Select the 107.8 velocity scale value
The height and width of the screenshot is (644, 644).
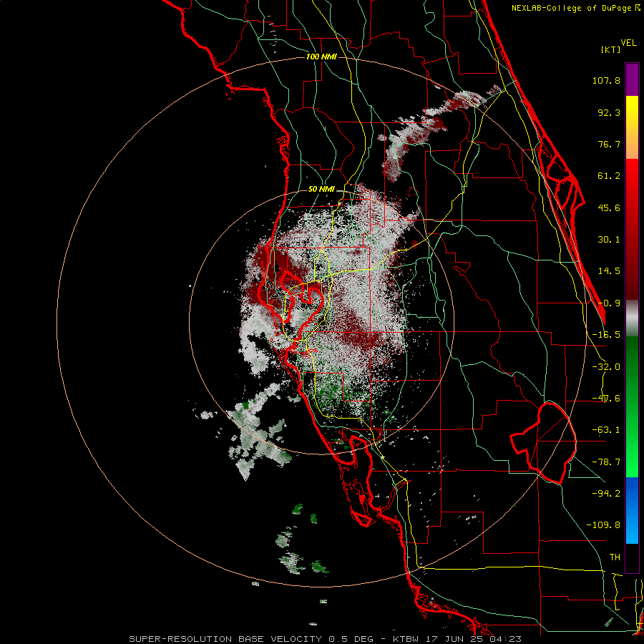coord(606,80)
